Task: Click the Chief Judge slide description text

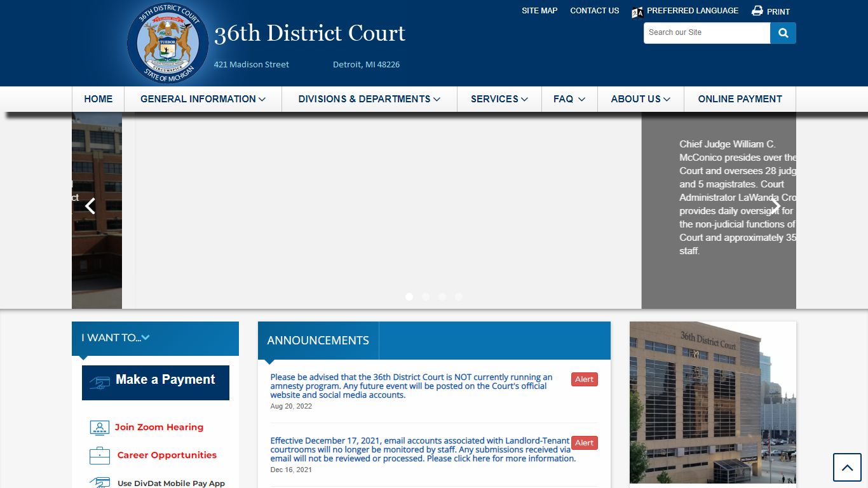Action: click(737, 198)
